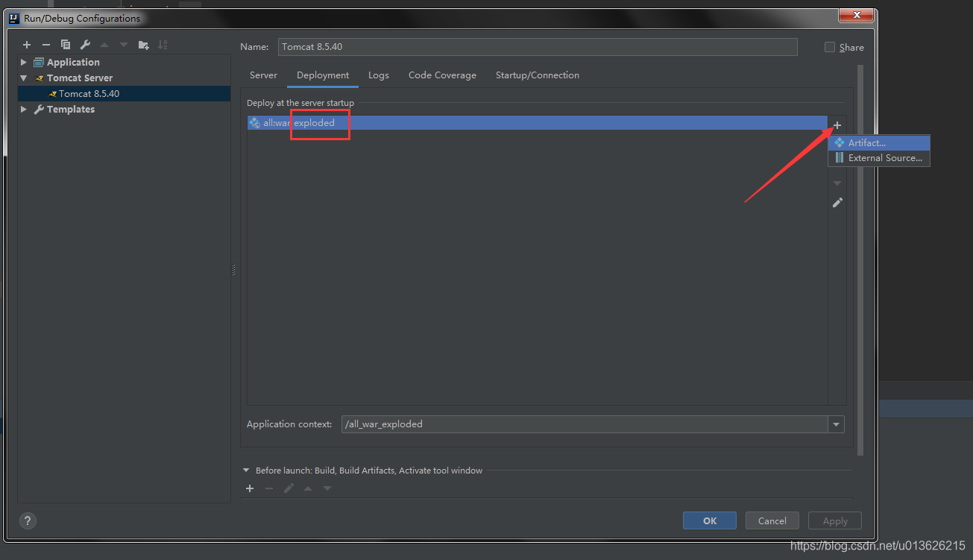Edit the deployment artifact with pencil
Screen dimensions: 973x560
837,202
